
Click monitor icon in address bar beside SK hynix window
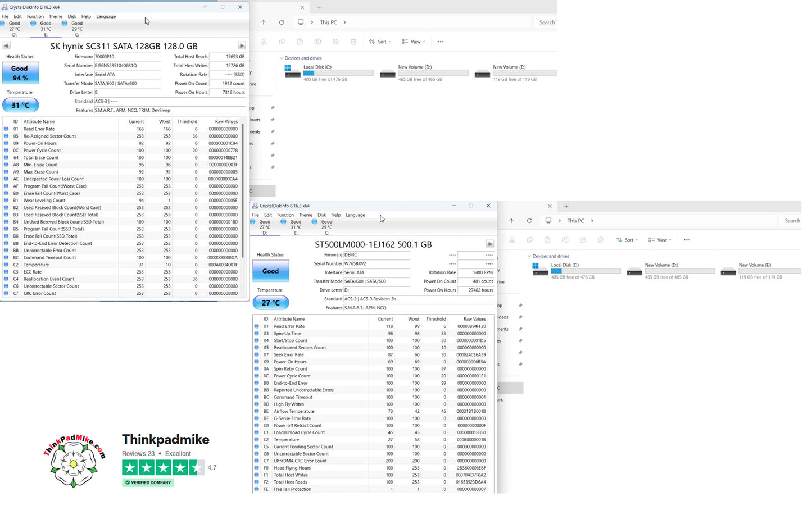click(x=301, y=22)
